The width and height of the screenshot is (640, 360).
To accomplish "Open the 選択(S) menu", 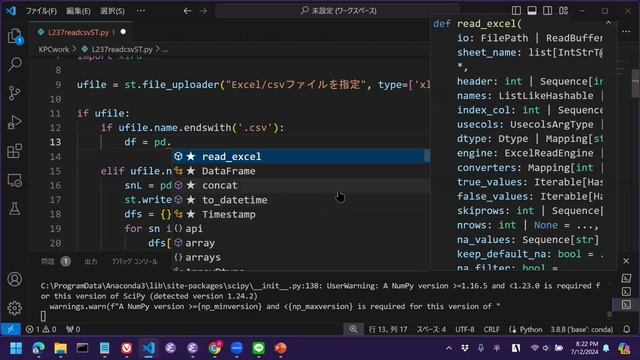I will (113, 11).
